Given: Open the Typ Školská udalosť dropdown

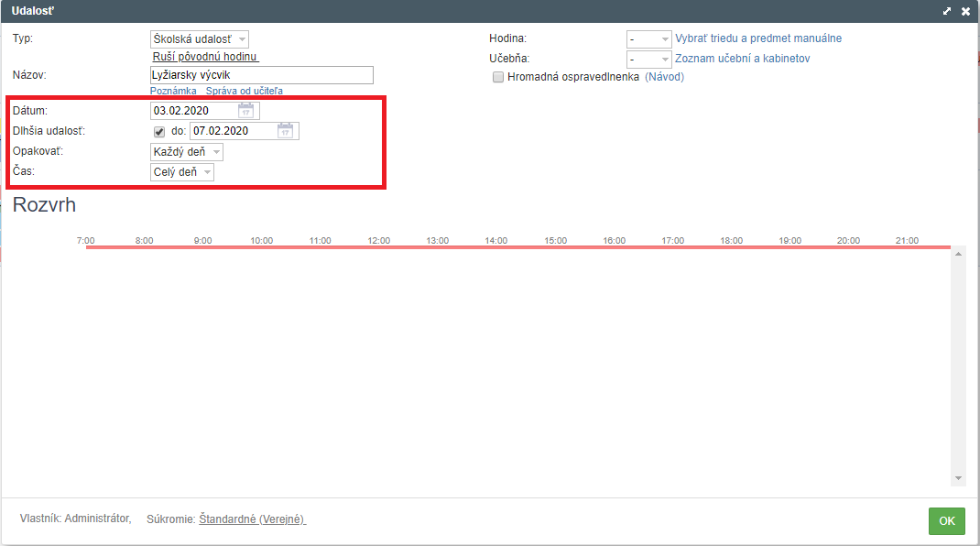Looking at the screenshot, I should pos(200,38).
